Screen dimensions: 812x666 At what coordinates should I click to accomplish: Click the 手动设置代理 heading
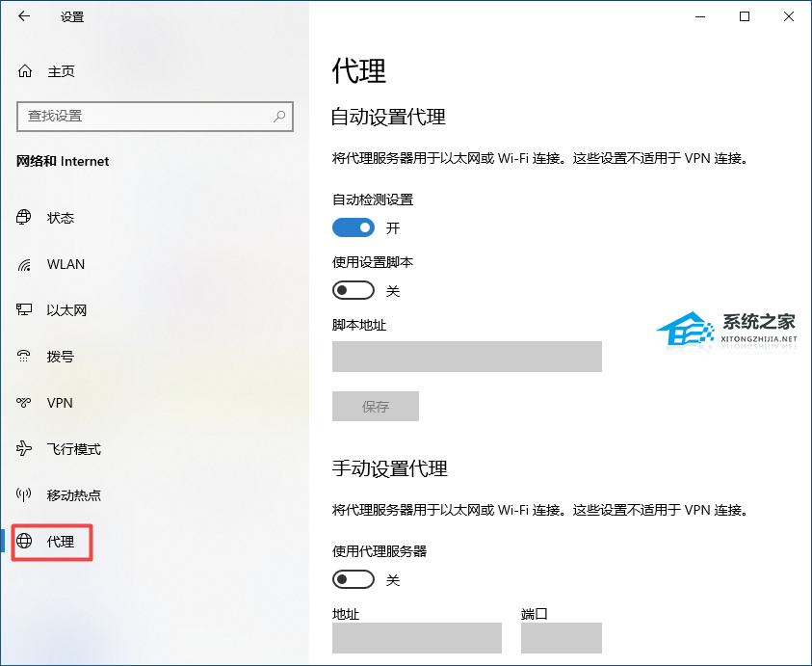(389, 468)
